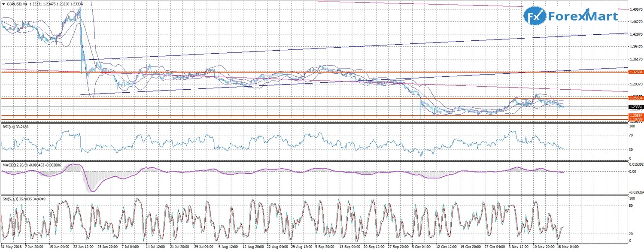Click the orange 1.19789 price level tag
The height and width of the screenshot is (251, 644).
click(635, 119)
